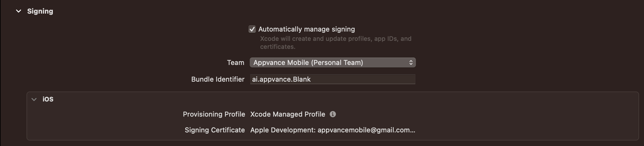Click the Signing section heading
644x146 pixels.
[40, 11]
